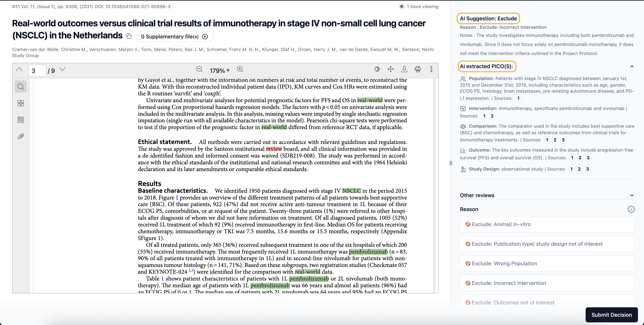Click the Figure 1 link in the PDF

177,198
